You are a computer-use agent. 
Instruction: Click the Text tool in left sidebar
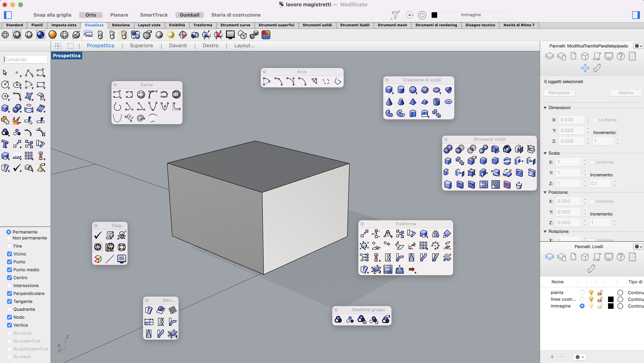[5, 144]
